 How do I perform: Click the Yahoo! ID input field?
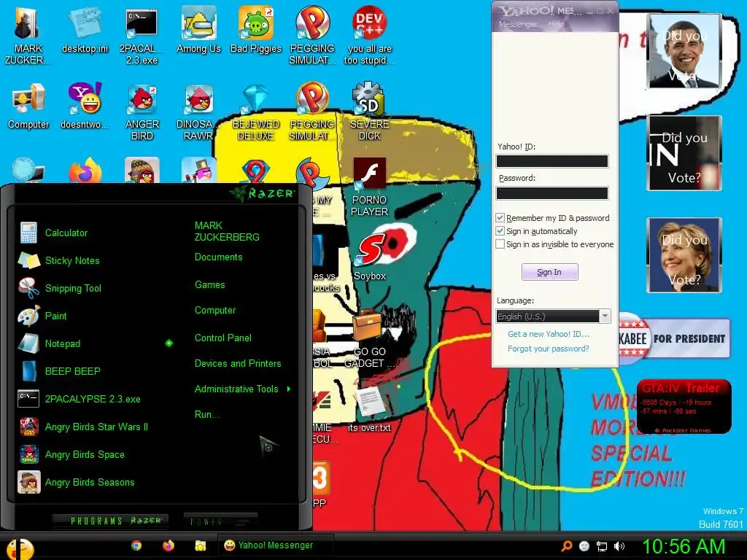pyautogui.click(x=552, y=161)
